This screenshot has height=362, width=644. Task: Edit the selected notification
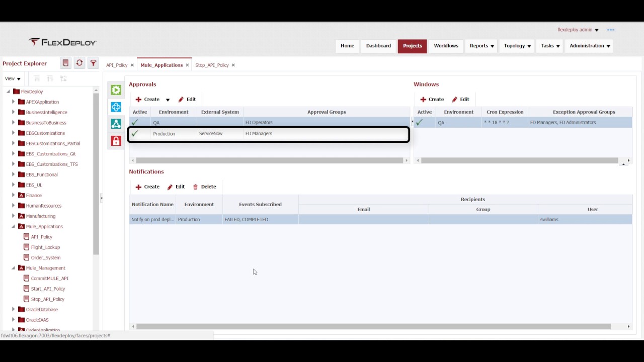176,187
